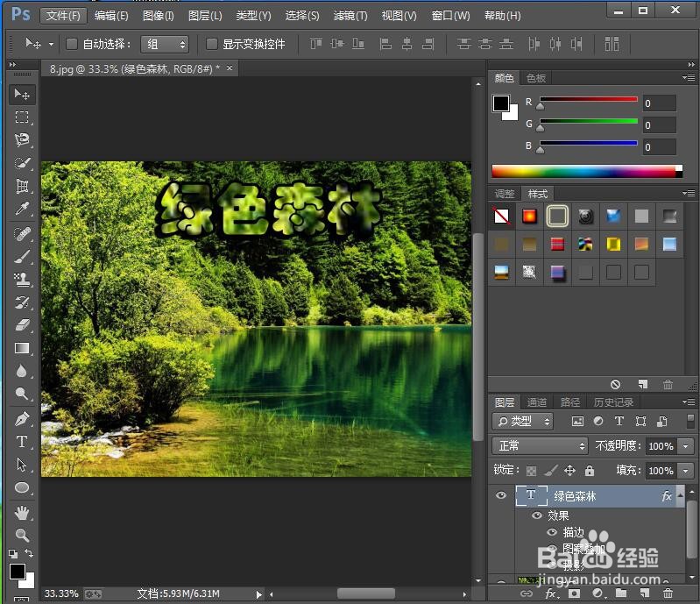Viewport: 700px width, 604px height.
Task: Select the Eyedropper tool
Action: pyautogui.click(x=21, y=209)
